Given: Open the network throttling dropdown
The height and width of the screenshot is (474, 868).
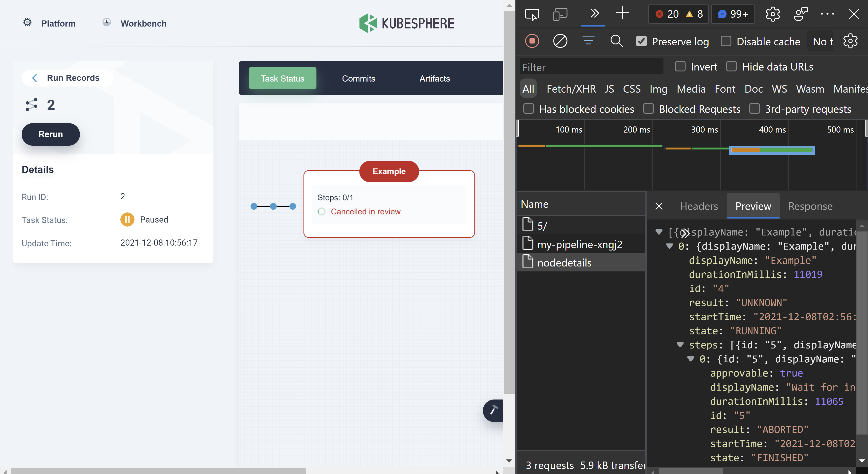Looking at the screenshot, I should (x=822, y=41).
